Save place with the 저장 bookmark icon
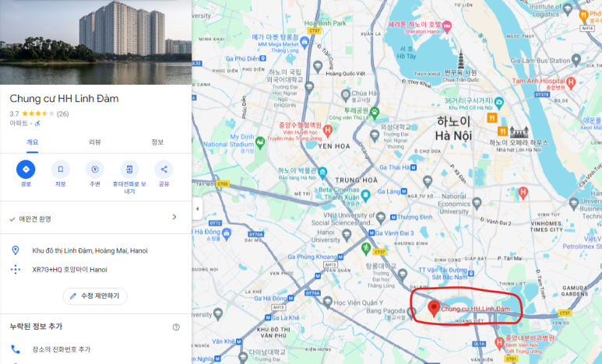The image size is (602, 364). coord(60,170)
